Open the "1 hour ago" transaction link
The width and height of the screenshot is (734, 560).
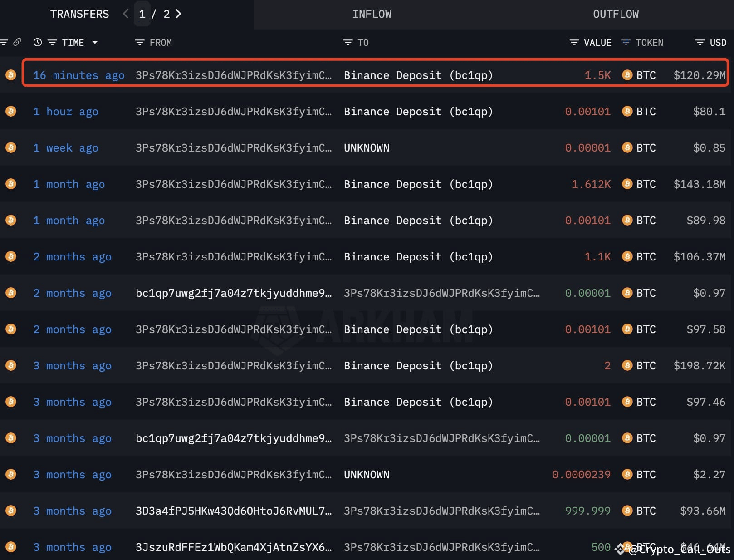(x=65, y=112)
